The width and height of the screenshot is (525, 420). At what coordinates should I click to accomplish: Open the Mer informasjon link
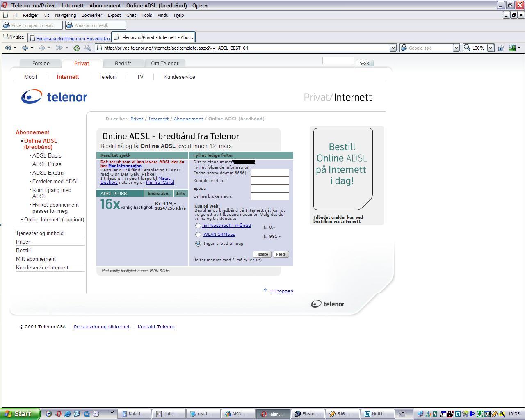pyautogui.click(x=125, y=166)
